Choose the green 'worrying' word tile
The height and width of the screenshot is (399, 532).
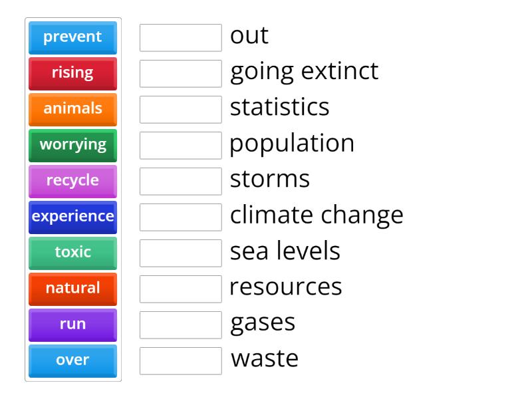(x=72, y=145)
